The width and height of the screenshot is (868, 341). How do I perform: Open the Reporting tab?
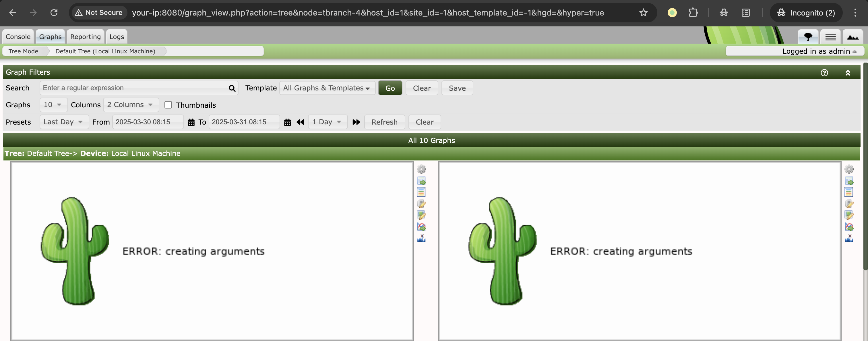[85, 37]
